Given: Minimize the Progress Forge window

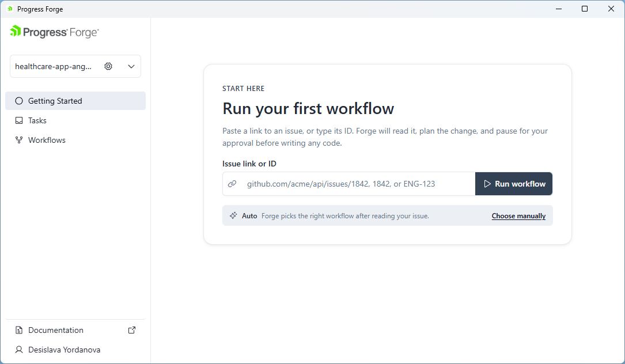Looking at the screenshot, I should coord(559,9).
